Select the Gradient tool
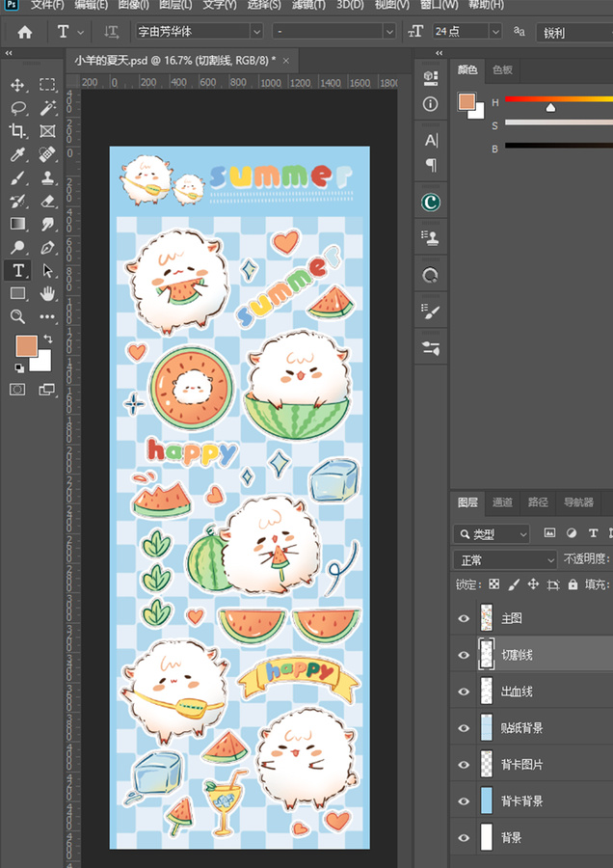The image size is (613, 868). tap(17, 224)
